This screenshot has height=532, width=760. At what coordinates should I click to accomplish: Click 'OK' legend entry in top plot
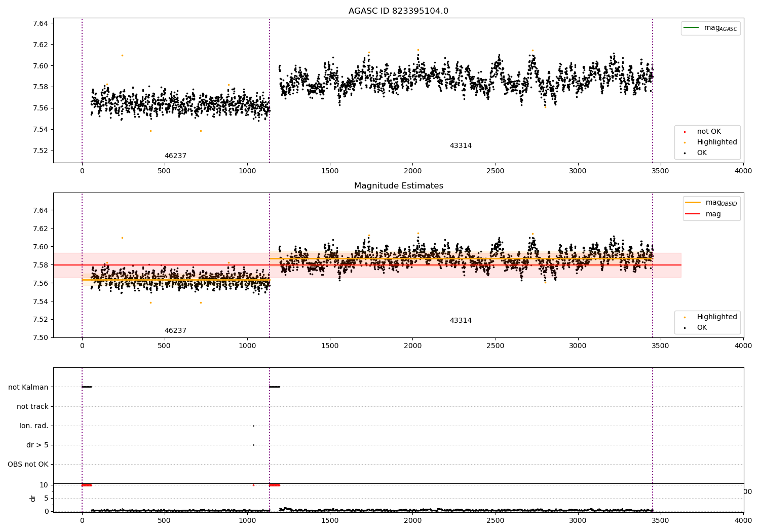(695, 153)
